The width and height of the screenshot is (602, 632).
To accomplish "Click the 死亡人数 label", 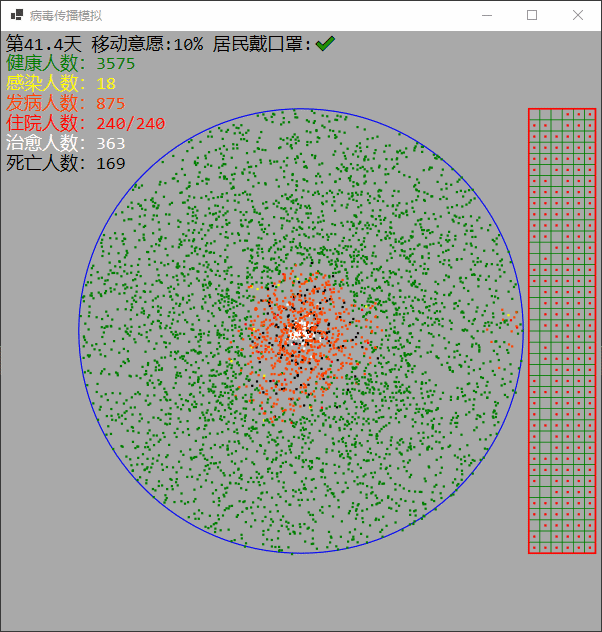I will 42,163.
